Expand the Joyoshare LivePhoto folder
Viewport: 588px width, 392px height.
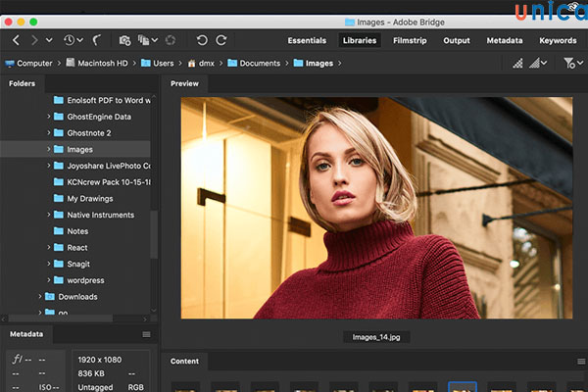click(48, 166)
